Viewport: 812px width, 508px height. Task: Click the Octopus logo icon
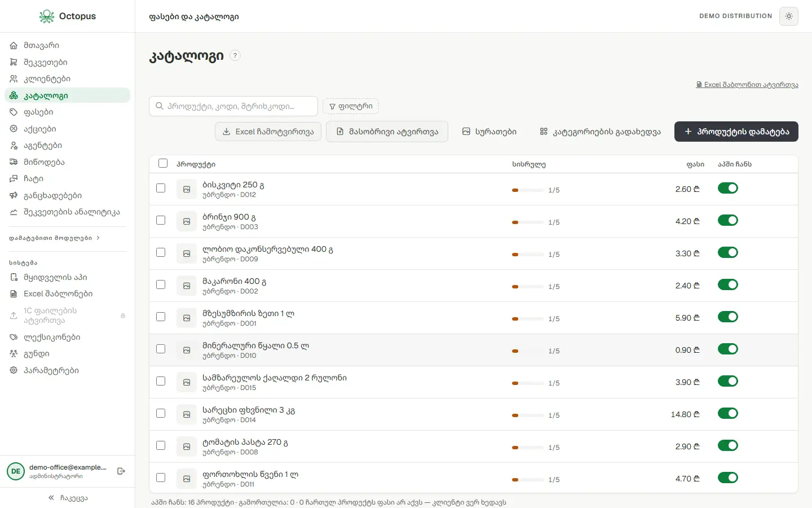point(47,16)
